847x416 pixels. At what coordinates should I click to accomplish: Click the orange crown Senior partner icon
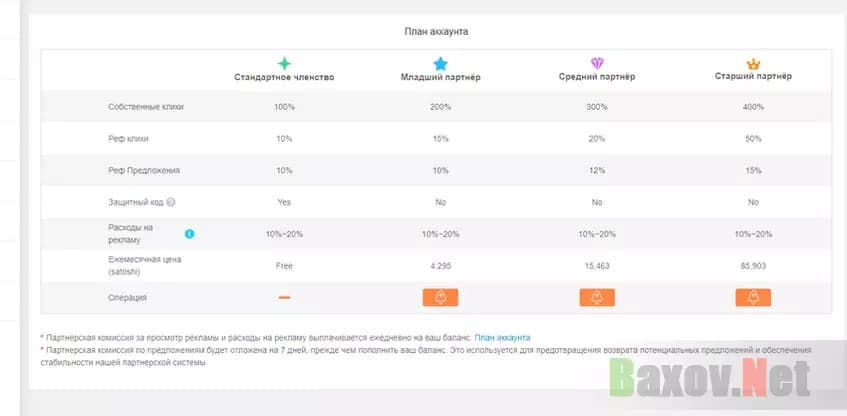tap(753, 62)
